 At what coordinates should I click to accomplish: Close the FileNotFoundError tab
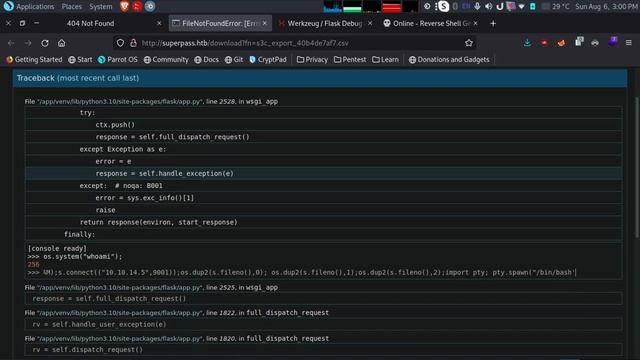click(x=264, y=23)
